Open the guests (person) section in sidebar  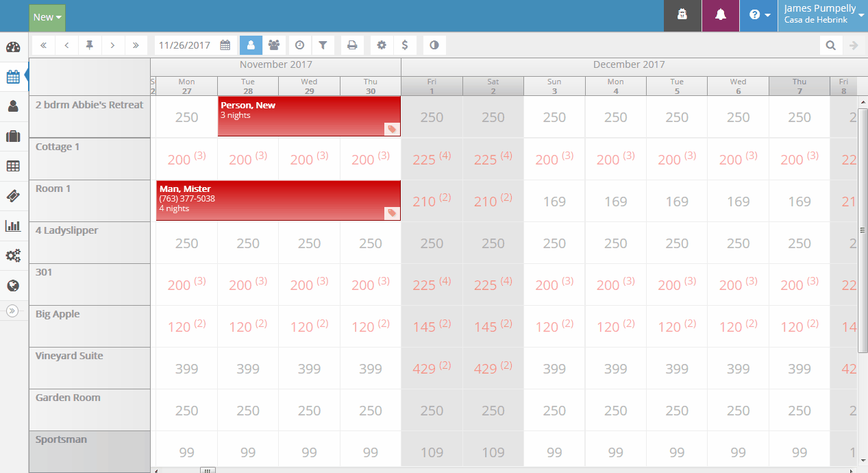tap(13, 106)
